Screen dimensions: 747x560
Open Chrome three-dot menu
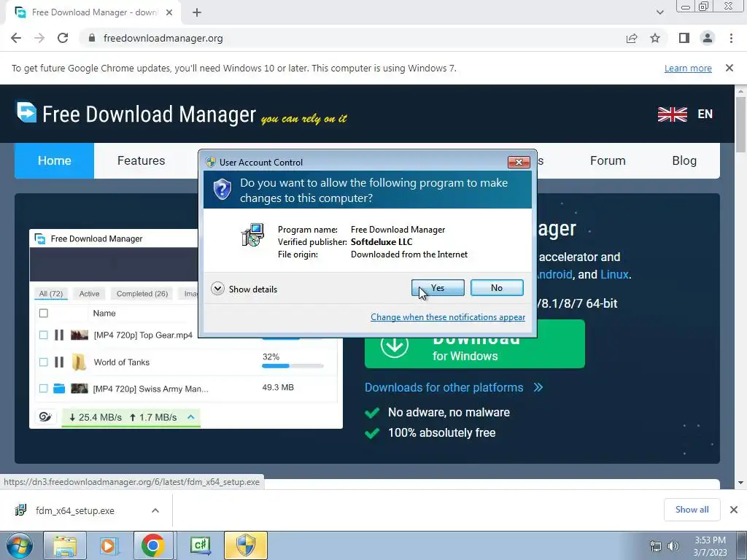pos(731,38)
